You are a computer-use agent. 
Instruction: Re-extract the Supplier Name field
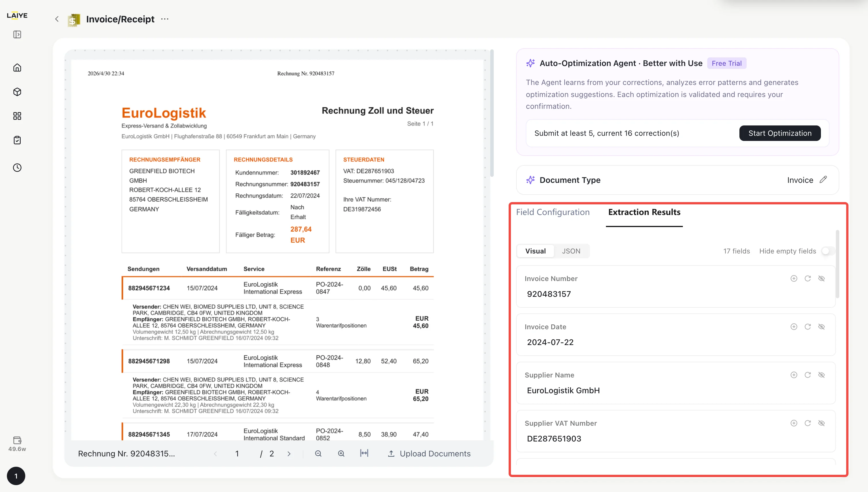[x=807, y=375]
